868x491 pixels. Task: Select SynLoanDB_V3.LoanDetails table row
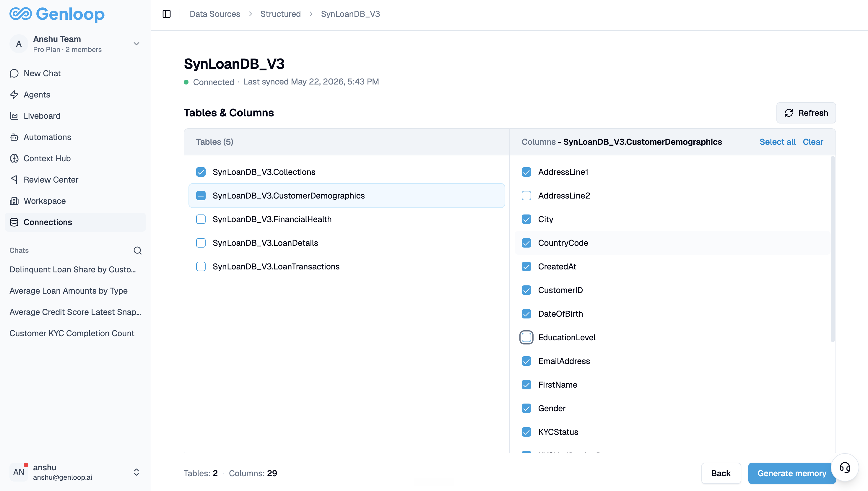click(347, 243)
